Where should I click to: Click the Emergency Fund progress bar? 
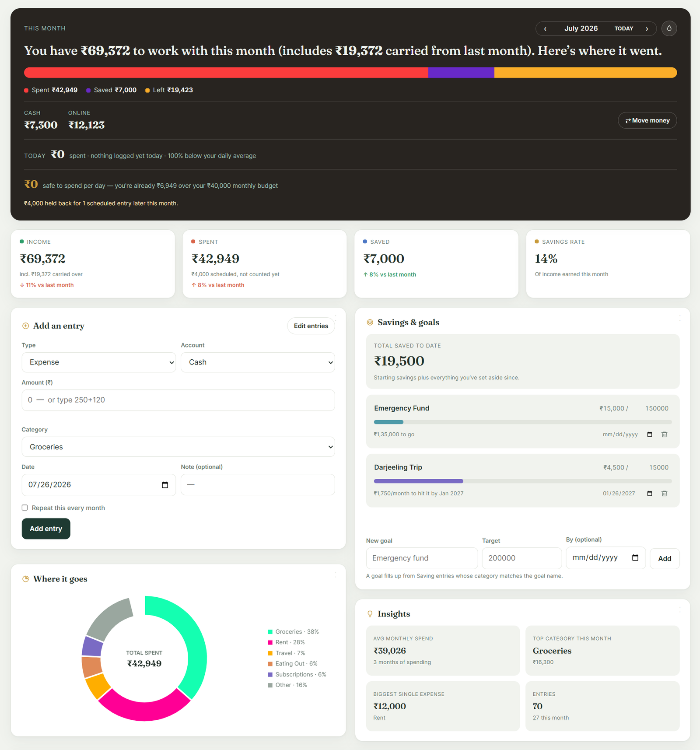pos(523,422)
